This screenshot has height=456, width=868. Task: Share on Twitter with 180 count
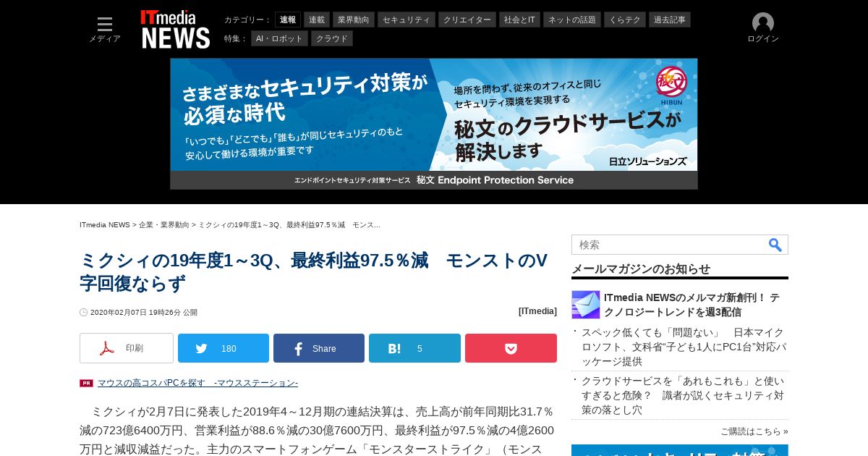pyautogui.click(x=224, y=348)
